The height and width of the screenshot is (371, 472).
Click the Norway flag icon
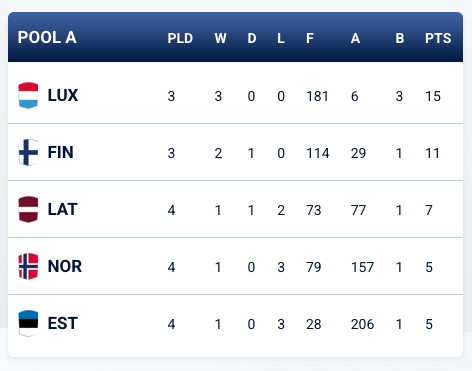(x=28, y=266)
